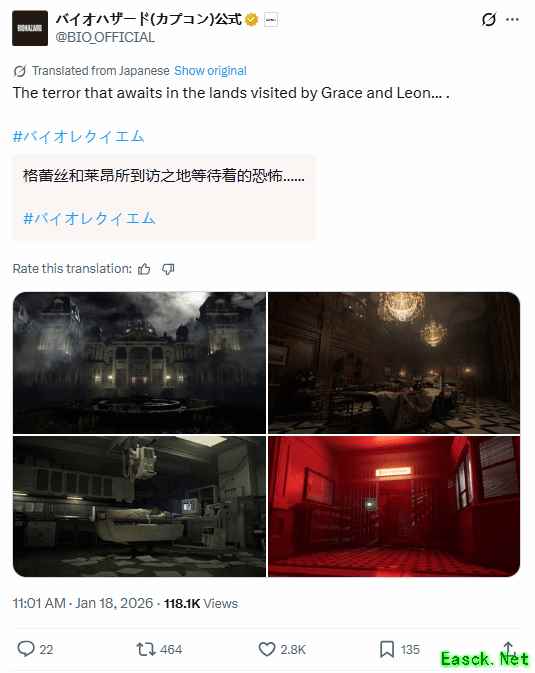Open the medical room image
The image size is (535, 673).
140,506
